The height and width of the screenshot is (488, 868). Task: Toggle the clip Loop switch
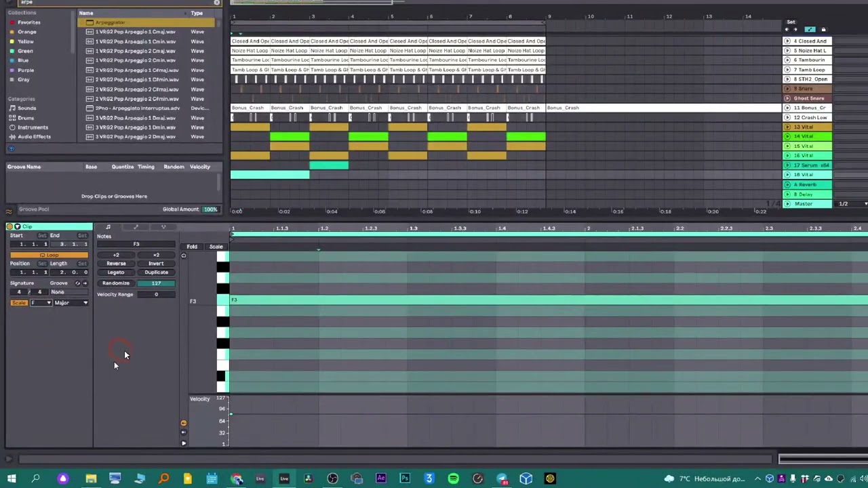point(49,255)
